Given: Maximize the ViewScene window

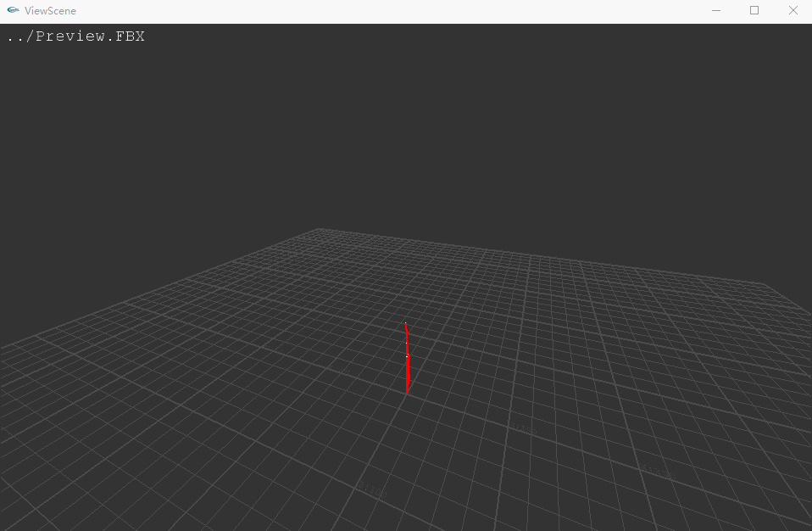Looking at the screenshot, I should pyautogui.click(x=754, y=11).
